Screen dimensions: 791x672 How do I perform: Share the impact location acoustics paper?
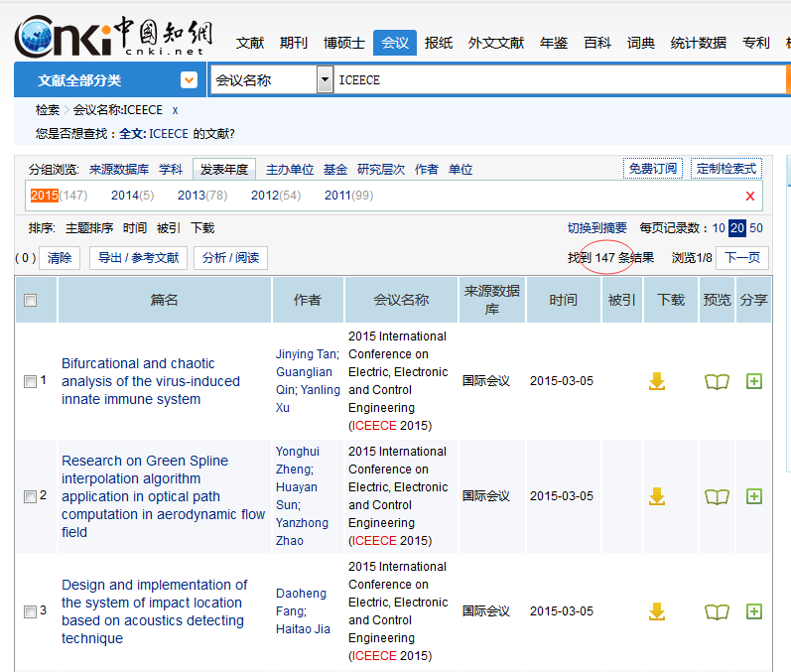click(753, 611)
